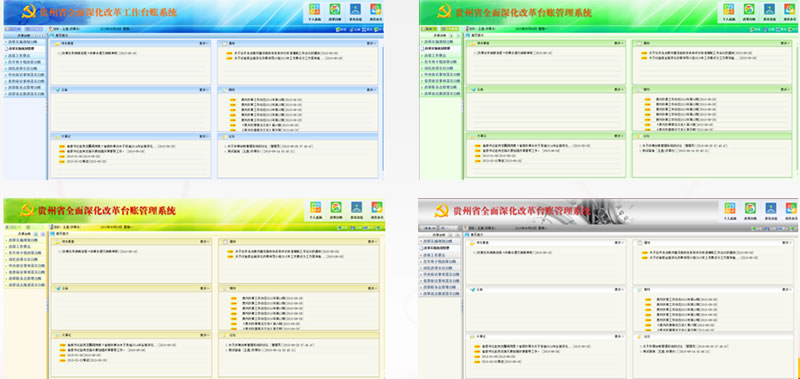The height and width of the screenshot is (379, 800).
Task: Click the pencil forum panel icon in blue-theme window
Action: [x=225, y=137]
